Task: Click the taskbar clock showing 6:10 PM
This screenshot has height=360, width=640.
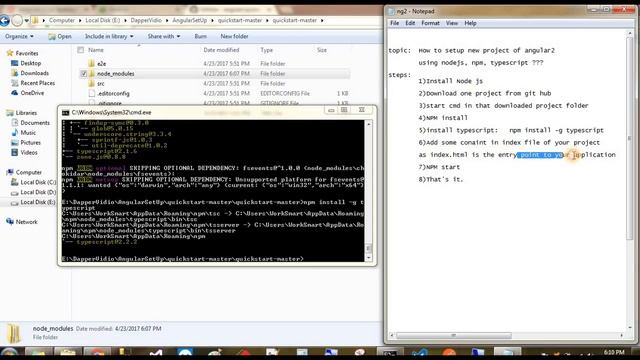Action: click(x=614, y=352)
